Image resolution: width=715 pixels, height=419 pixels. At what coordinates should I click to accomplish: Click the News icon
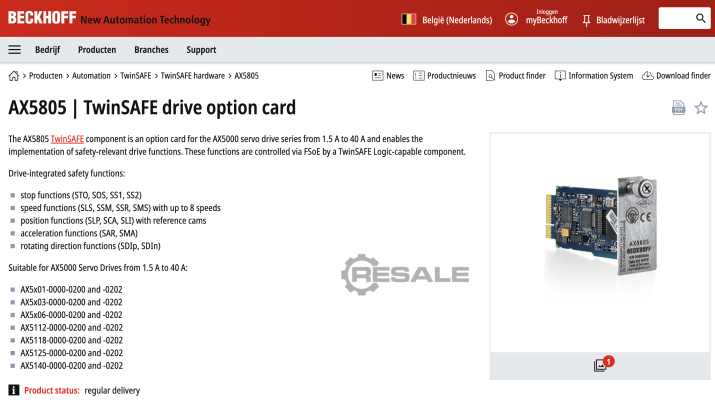[378, 76]
